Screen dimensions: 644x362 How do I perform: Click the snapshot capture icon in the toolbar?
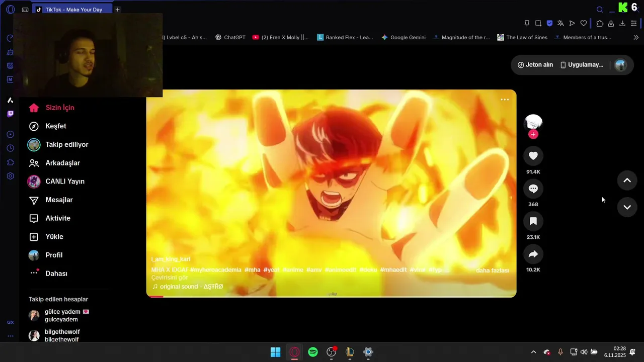[538, 23]
